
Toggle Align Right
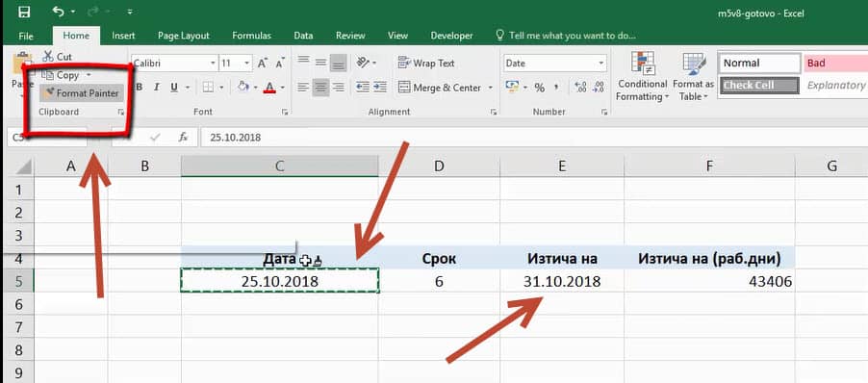[x=338, y=88]
